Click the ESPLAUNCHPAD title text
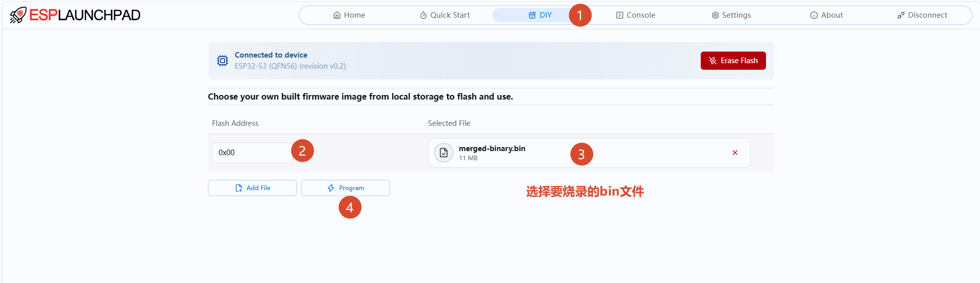The image size is (980, 283). tap(84, 15)
